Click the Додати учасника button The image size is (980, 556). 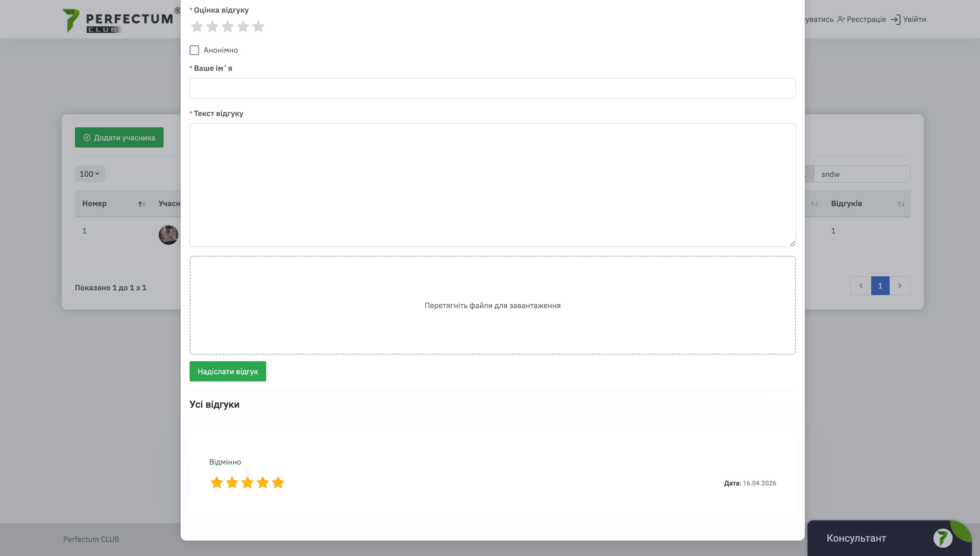point(119,138)
